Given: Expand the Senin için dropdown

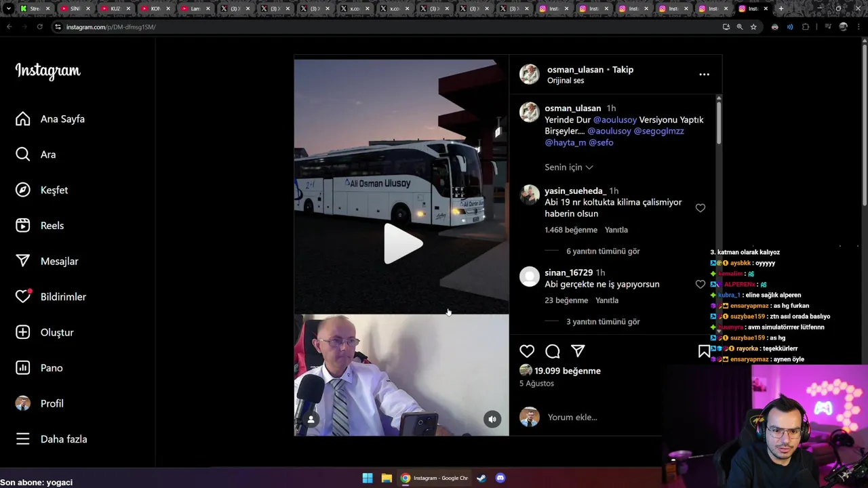Looking at the screenshot, I should point(569,167).
